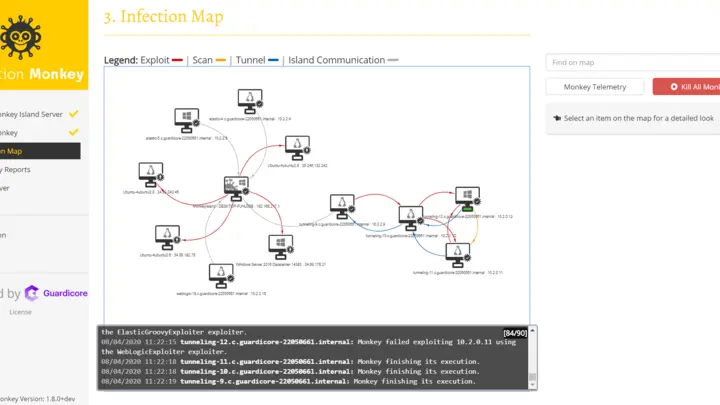
Task: Select the tunneling-9 Linux node
Action: [342, 207]
